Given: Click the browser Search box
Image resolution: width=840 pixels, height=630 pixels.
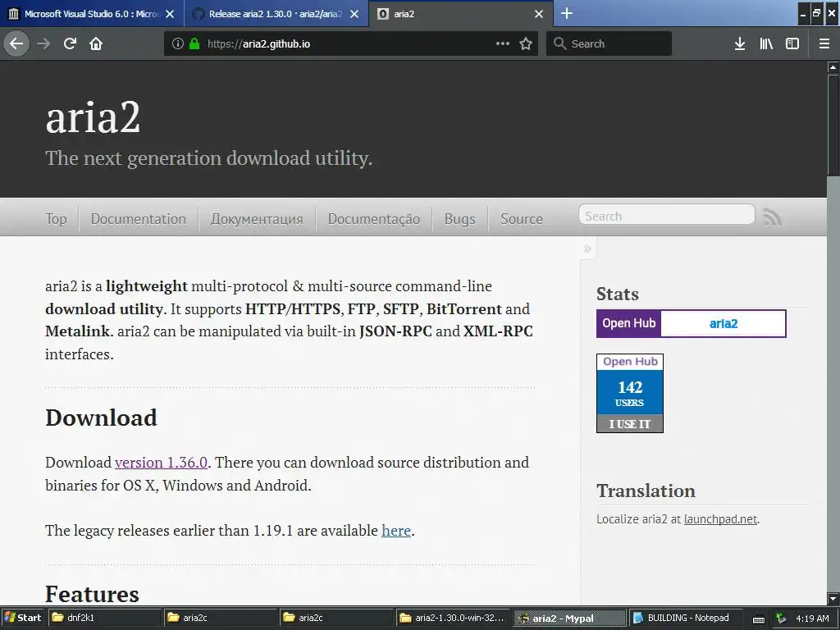Looking at the screenshot, I should coord(609,43).
